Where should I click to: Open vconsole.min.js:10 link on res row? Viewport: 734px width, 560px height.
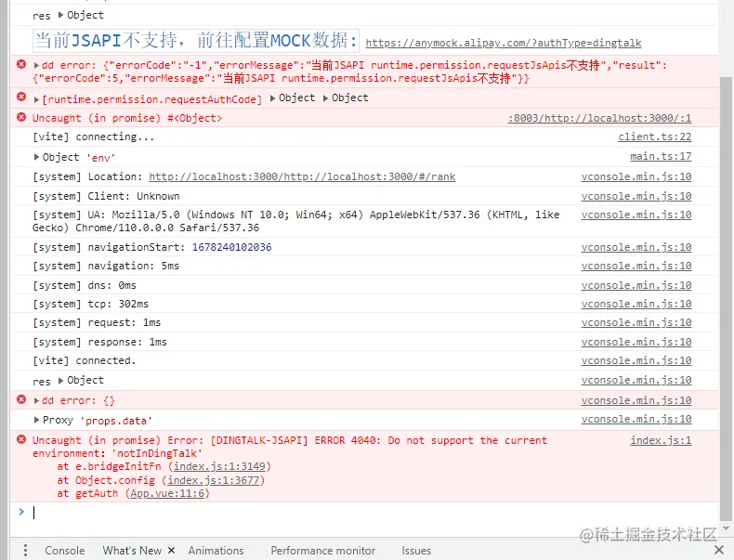coord(636,381)
